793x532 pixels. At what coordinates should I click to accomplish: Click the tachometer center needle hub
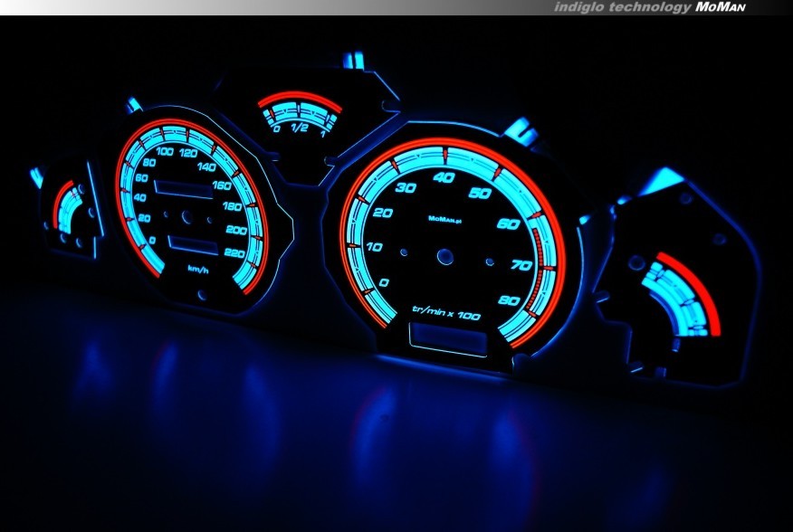point(444,256)
